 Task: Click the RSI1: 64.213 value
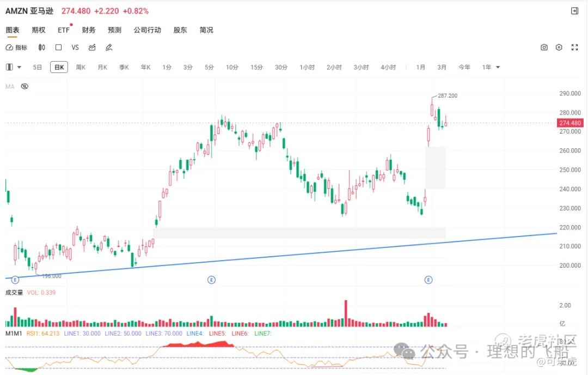click(x=43, y=334)
